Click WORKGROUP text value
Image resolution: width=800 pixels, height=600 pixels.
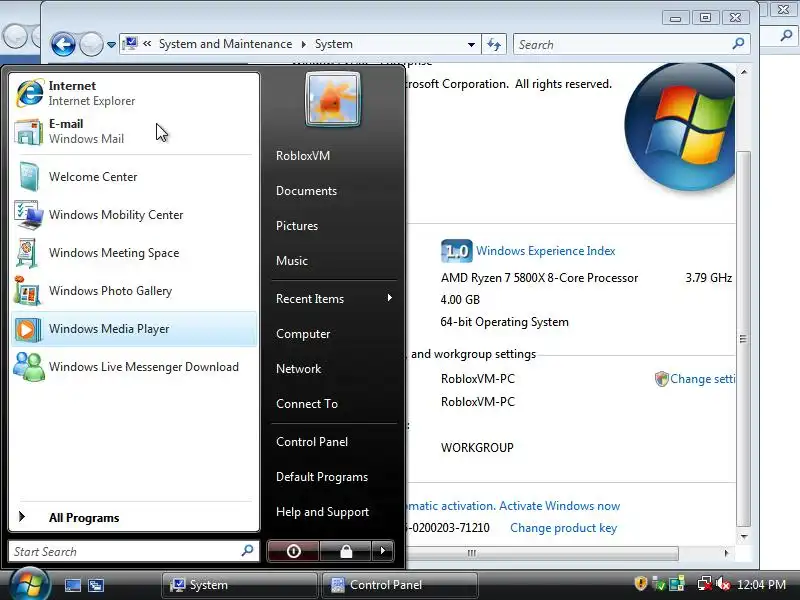[x=477, y=447]
